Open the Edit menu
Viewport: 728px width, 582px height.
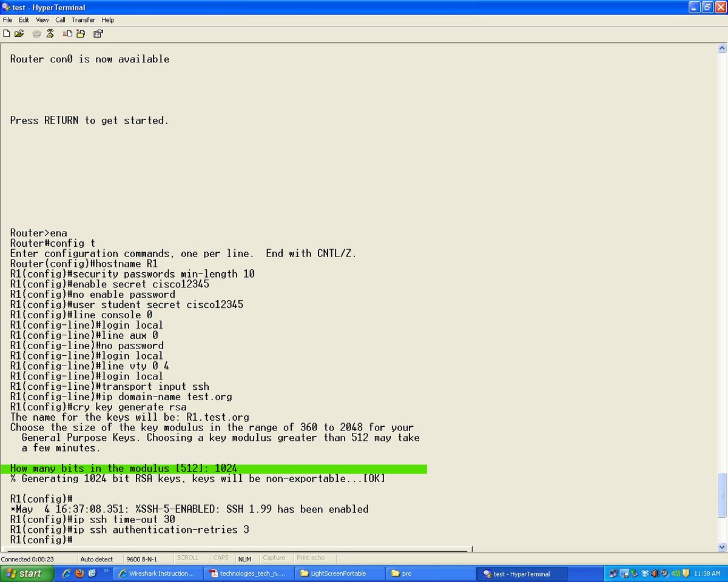click(23, 20)
